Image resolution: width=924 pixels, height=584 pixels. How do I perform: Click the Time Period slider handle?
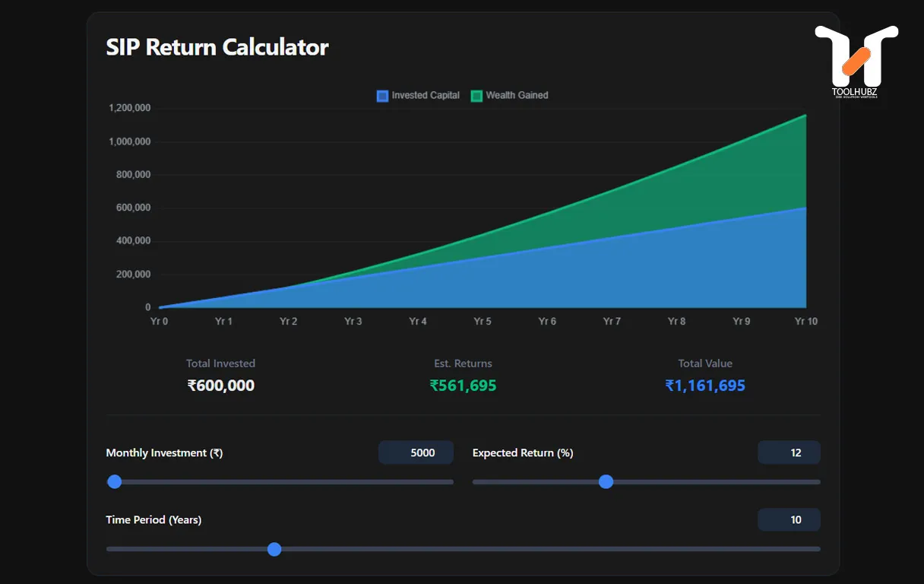click(274, 549)
